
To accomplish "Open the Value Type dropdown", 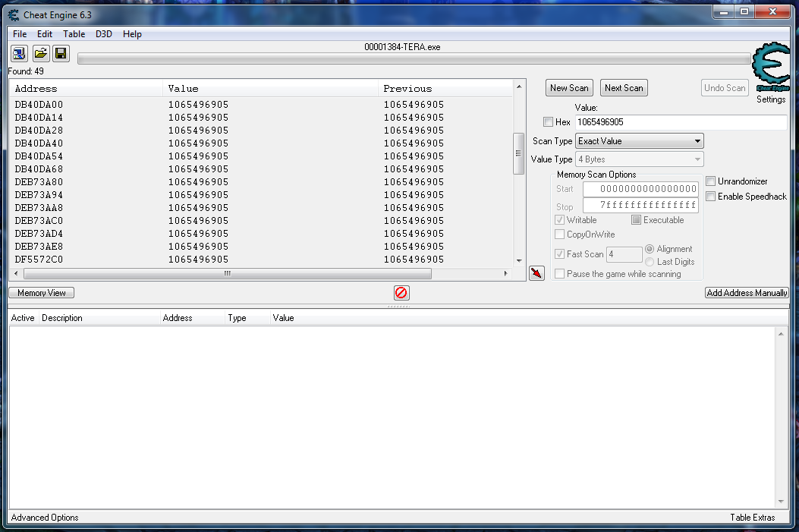I will tap(639, 159).
